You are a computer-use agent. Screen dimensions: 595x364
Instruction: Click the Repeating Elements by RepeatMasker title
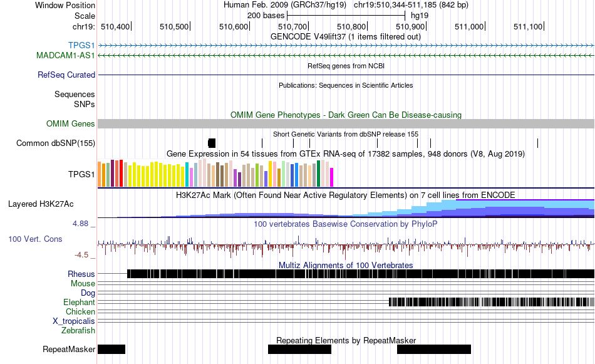[x=346, y=340]
